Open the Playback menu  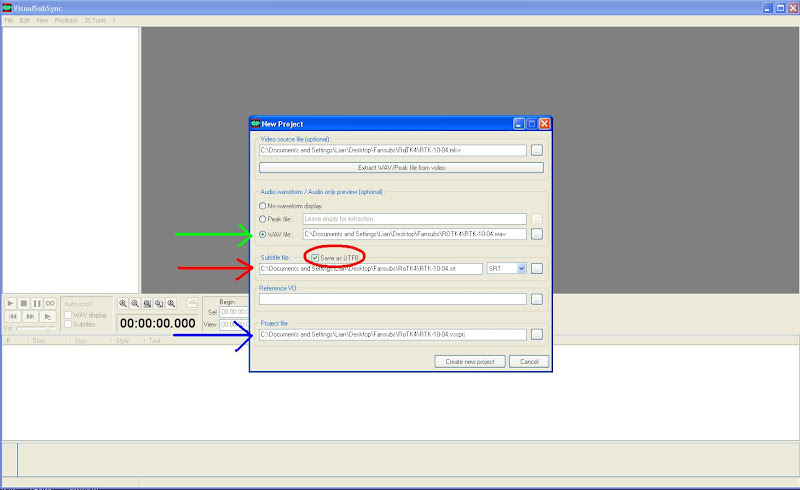pyautogui.click(x=66, y=20)
